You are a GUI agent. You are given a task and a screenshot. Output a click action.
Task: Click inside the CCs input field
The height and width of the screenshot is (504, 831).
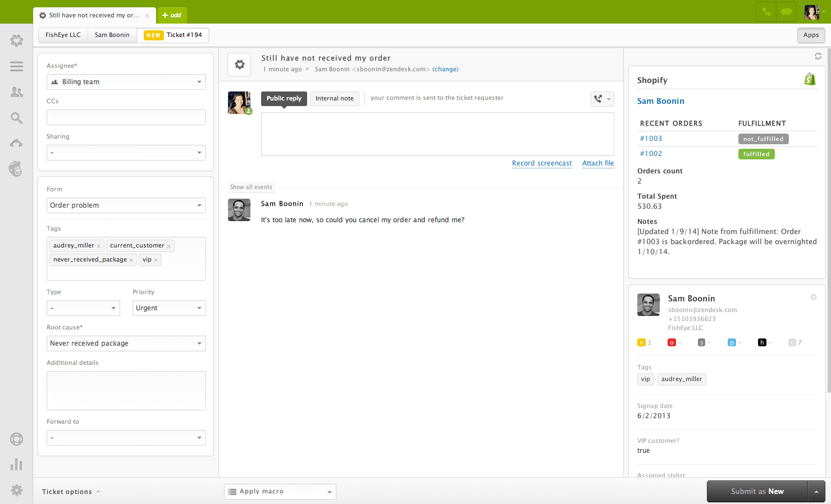[126, 117]
